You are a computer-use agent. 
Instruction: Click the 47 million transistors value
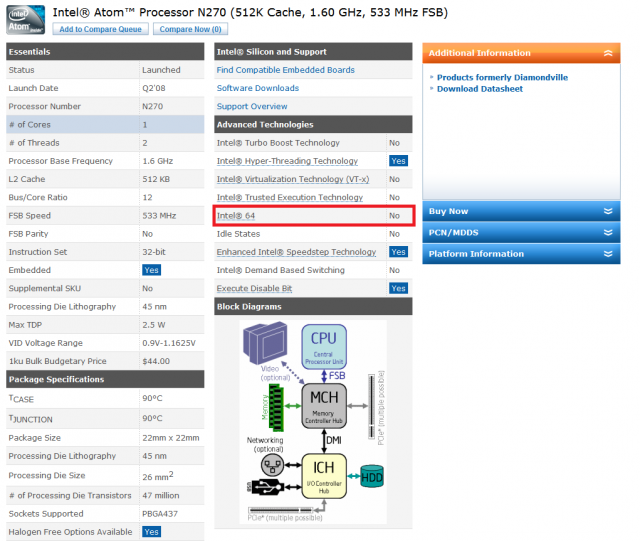[x=161, y=495]
